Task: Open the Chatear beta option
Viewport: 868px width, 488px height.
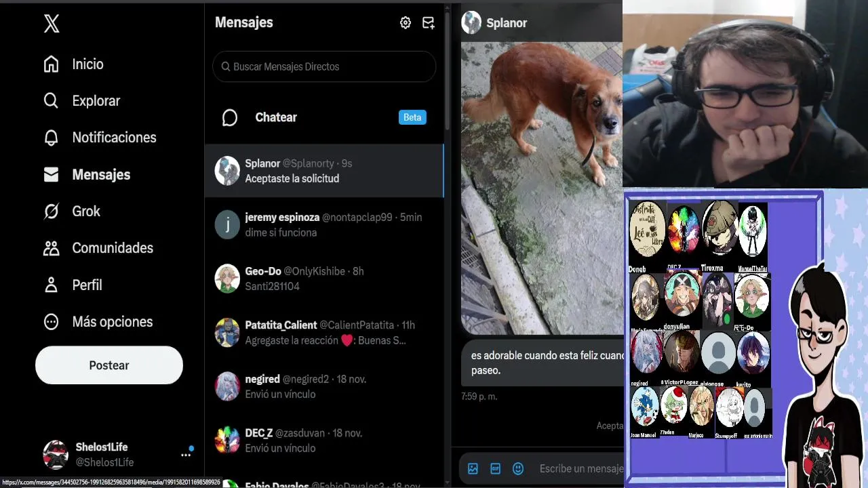Action: click(324, 117)
